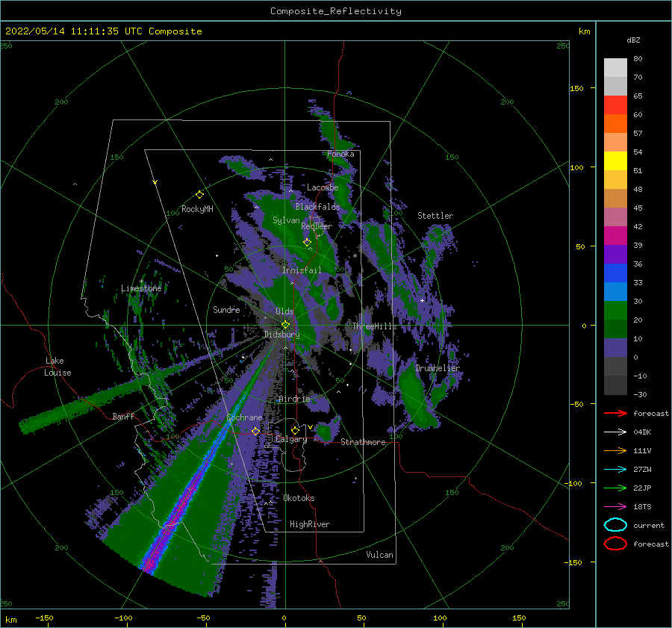Click the Composite_Reflectivity title
This screenshot has height=628, width=672.
[336, 11]
